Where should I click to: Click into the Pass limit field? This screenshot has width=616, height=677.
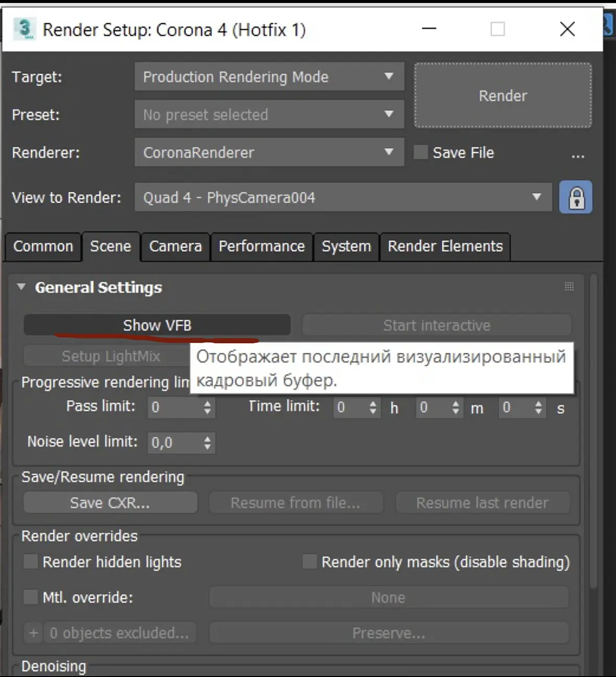tap(174, 407)
